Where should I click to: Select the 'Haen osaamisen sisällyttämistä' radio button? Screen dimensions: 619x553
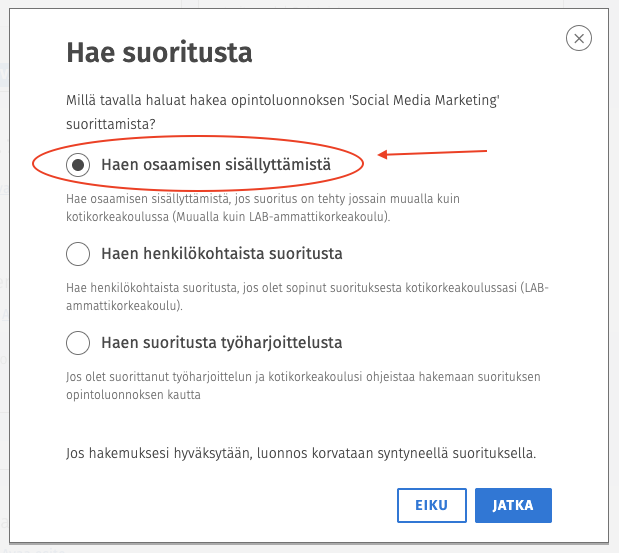[78, 165]
